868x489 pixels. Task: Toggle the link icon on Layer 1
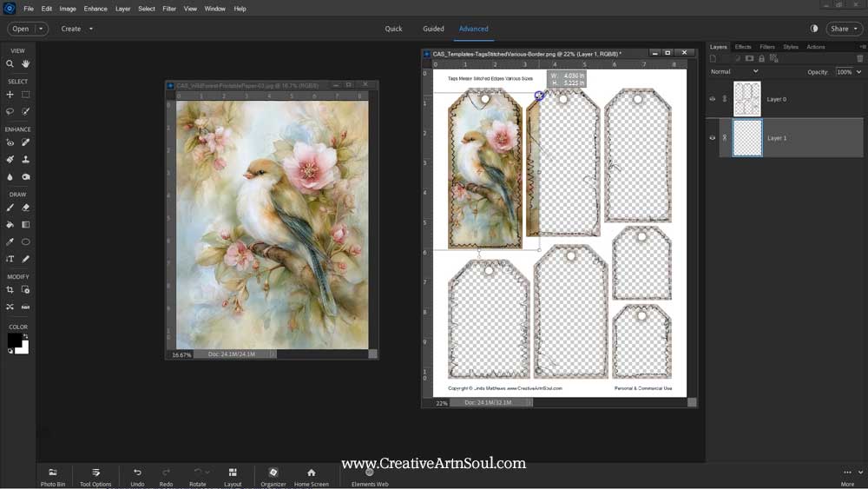click(x=725, y=138)
